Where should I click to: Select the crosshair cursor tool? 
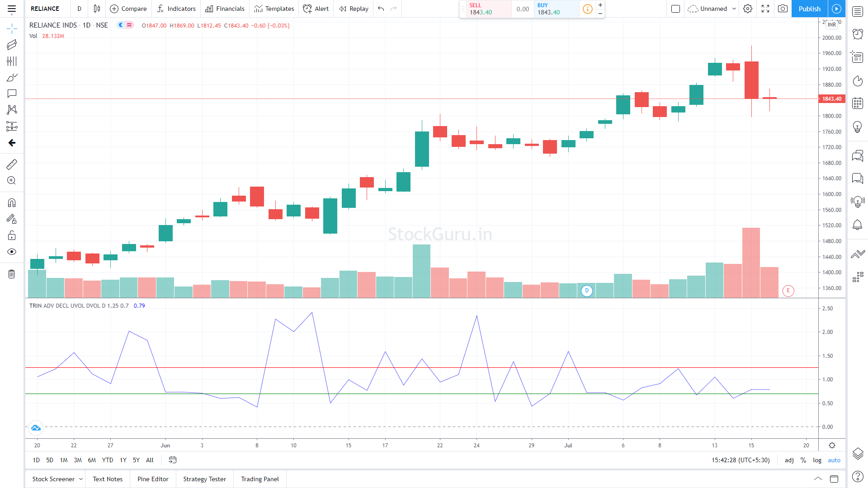point(12,28)
